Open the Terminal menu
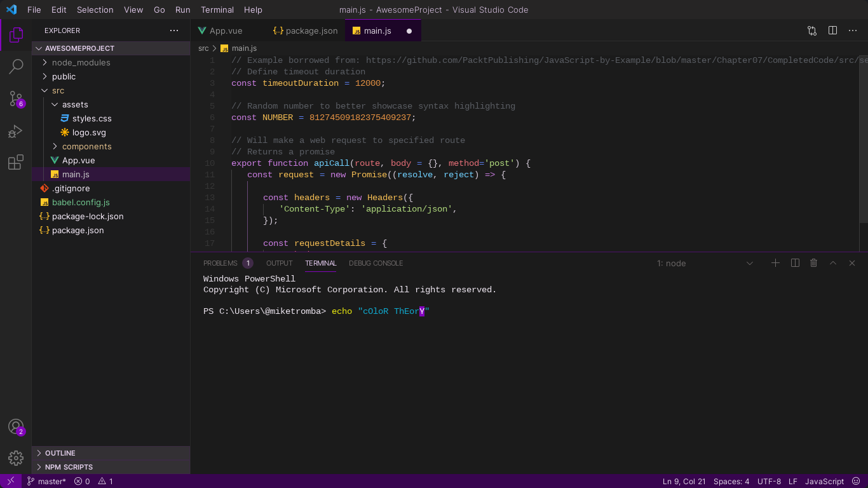The width and height of the screenshot is (868, 488). click(217, 10)
